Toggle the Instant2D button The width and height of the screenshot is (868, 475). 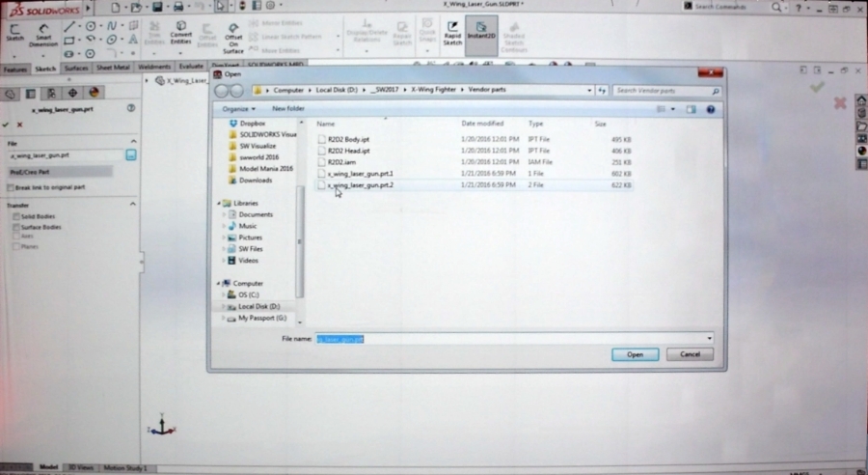481,35
